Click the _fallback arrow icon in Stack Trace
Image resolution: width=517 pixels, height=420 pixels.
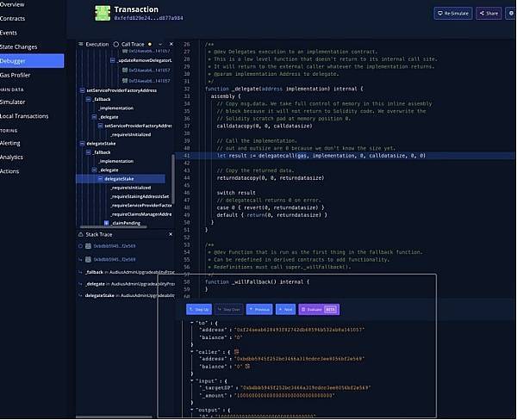point(80,272)
